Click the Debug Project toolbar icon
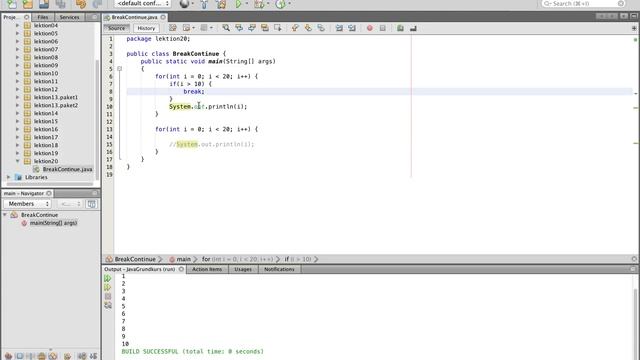 259,4
